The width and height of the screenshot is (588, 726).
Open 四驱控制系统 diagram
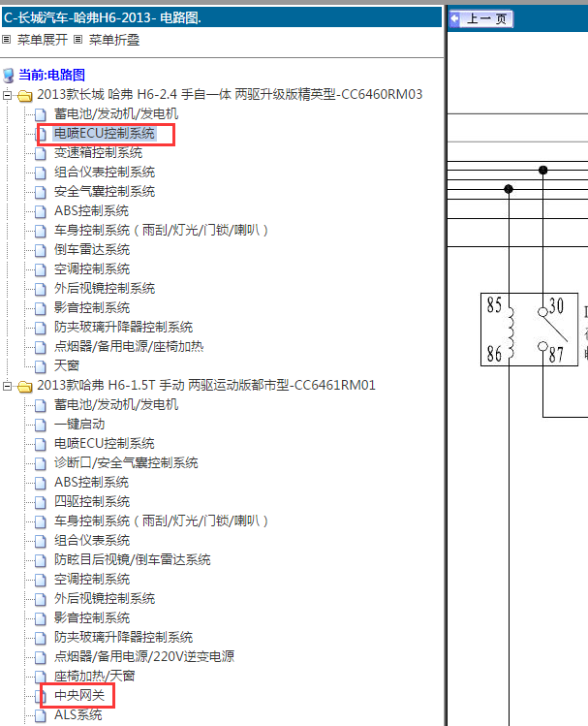(x=92, y=502)
